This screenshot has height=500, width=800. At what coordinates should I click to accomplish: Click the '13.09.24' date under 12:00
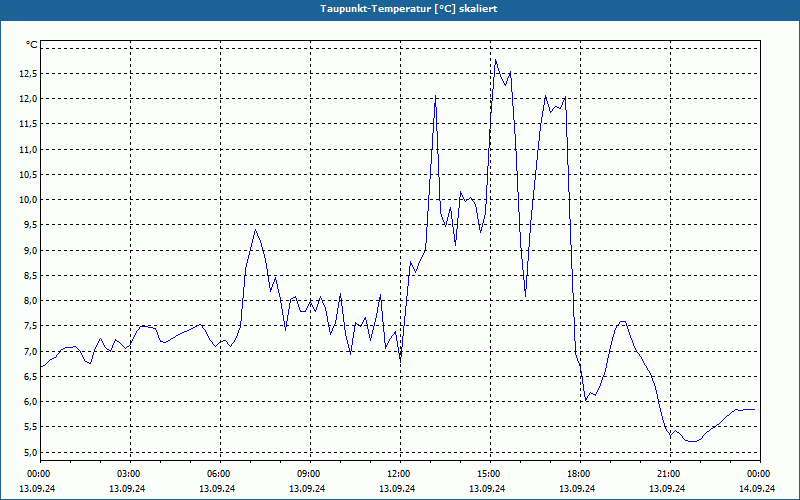[397, 488]
